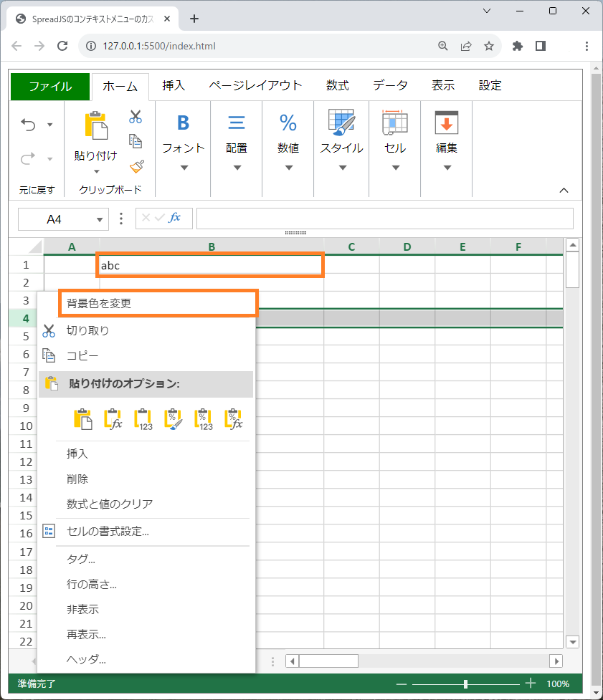Click the formula bar confirm check icon
This screenshot has width=603, height=700.
click(159, 218)
